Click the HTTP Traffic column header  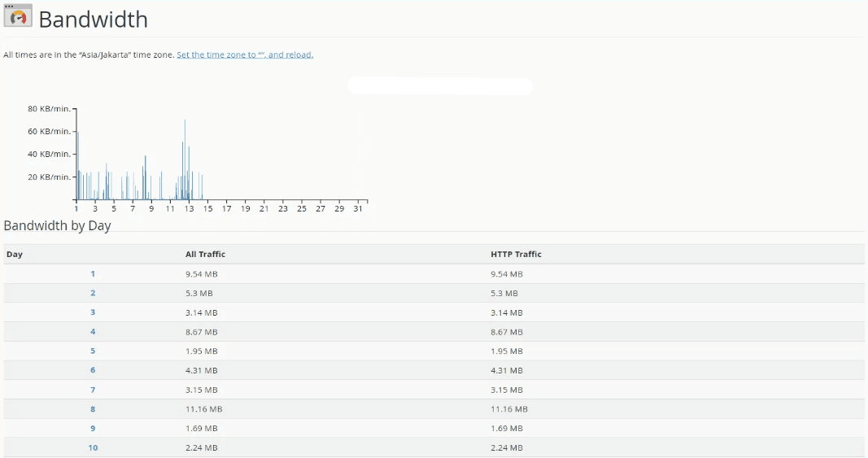tap(516, 255)
